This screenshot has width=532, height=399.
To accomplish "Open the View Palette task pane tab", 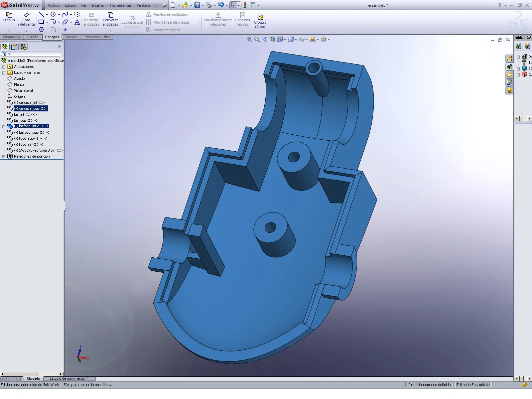I will (x=509, y=82).
